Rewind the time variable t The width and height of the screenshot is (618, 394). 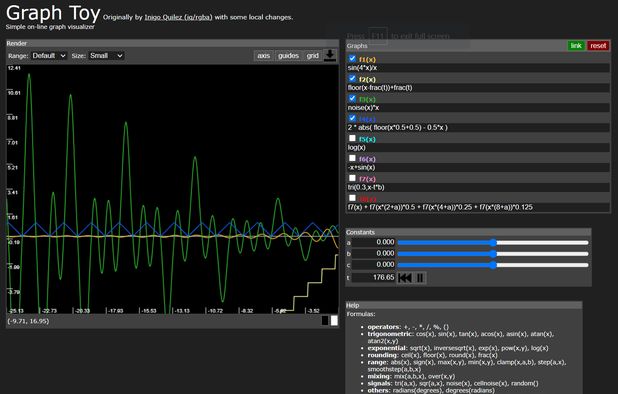tap(405, 278)
